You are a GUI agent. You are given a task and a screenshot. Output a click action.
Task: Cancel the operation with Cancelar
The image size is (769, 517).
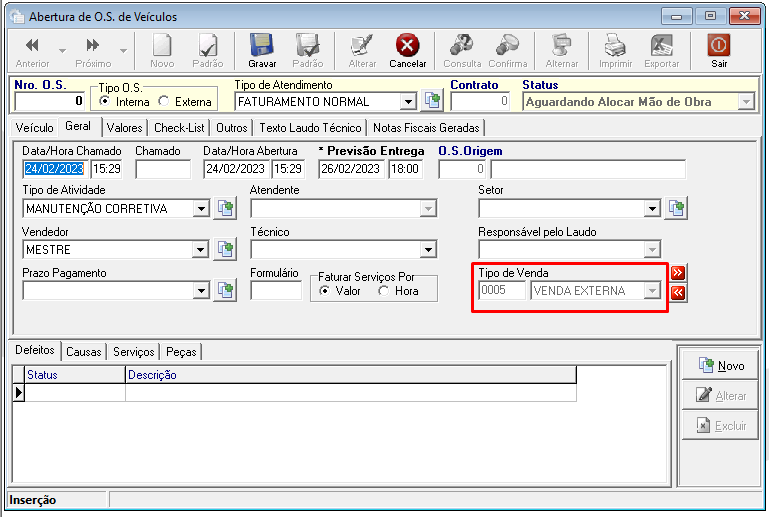point(408,51)
